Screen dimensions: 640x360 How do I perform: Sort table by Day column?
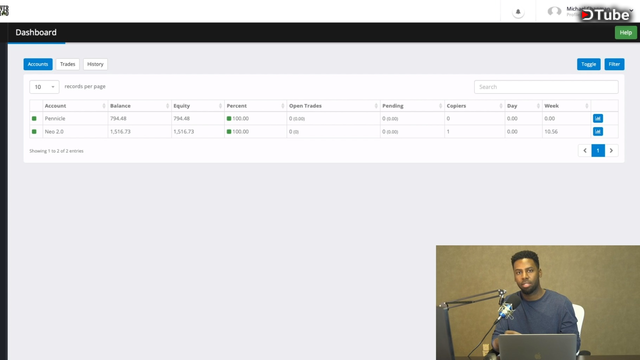524,106
